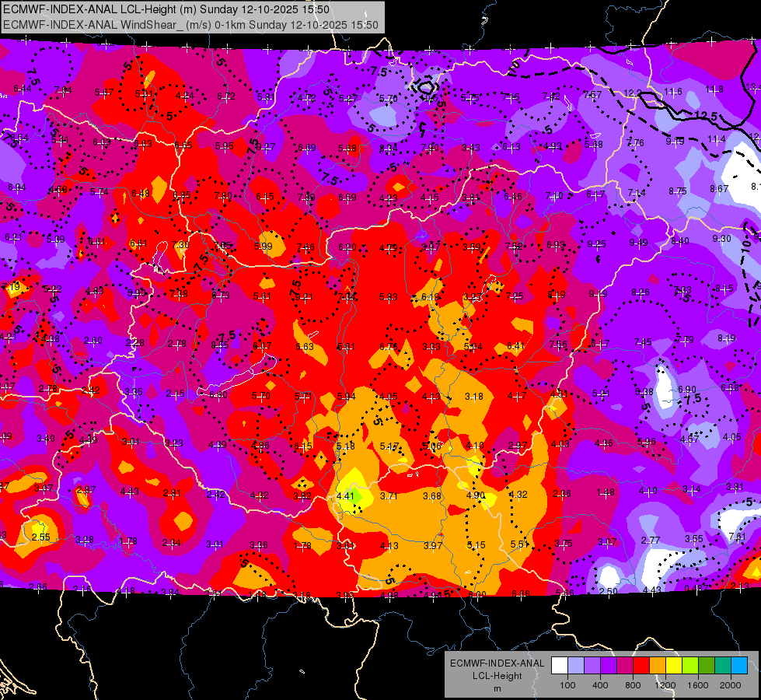Screen dimensions: 761x700
Task: Click the shear value 2.60 on the map
Action: (93, 340)
